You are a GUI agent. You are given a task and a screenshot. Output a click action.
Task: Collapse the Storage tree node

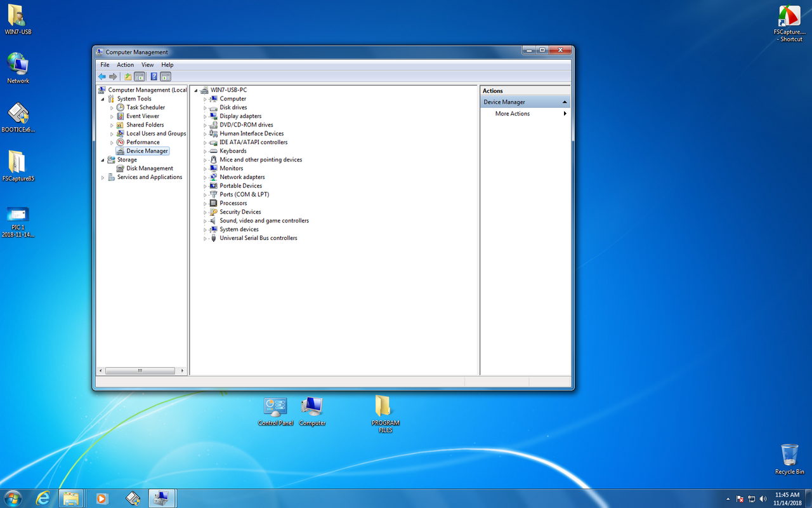[103, 160]
